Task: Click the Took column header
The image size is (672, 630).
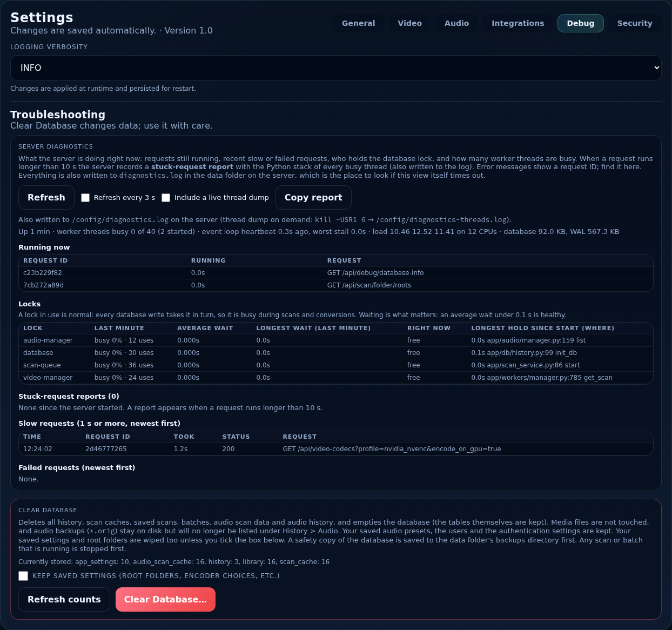Action: click(184, 437)
